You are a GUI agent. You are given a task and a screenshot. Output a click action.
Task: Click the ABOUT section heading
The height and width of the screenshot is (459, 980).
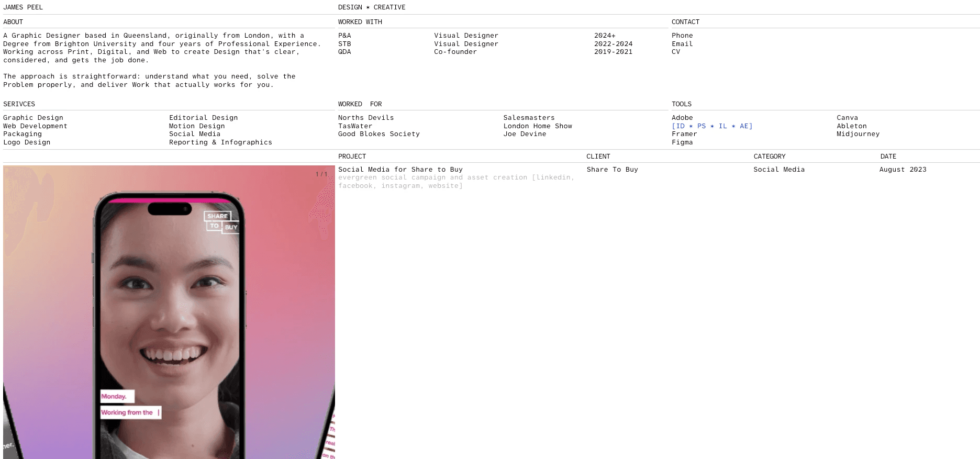[13, 22]
